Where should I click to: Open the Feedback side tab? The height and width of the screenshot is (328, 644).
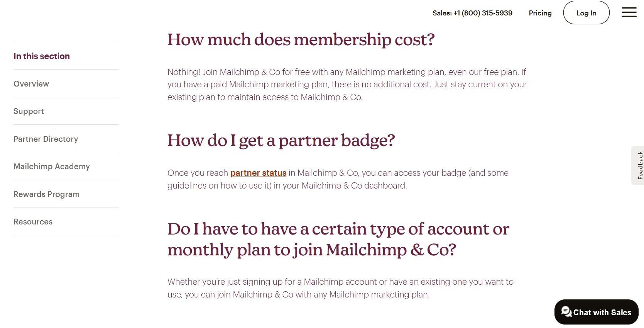click(638, 165)
